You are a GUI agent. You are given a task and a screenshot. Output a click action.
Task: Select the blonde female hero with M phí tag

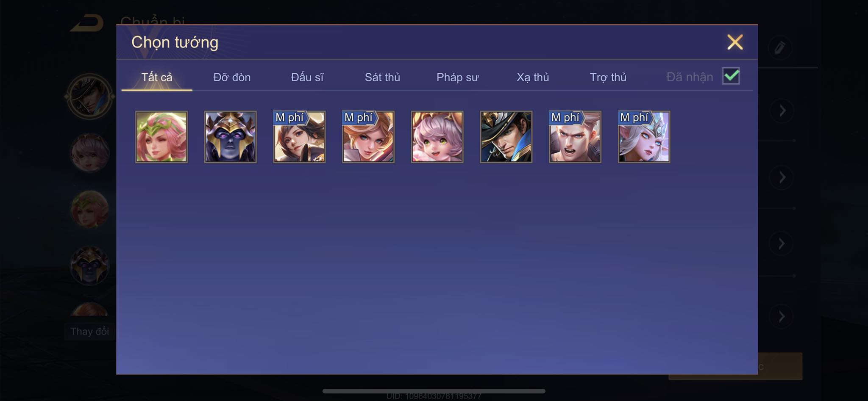click(368, 137)
